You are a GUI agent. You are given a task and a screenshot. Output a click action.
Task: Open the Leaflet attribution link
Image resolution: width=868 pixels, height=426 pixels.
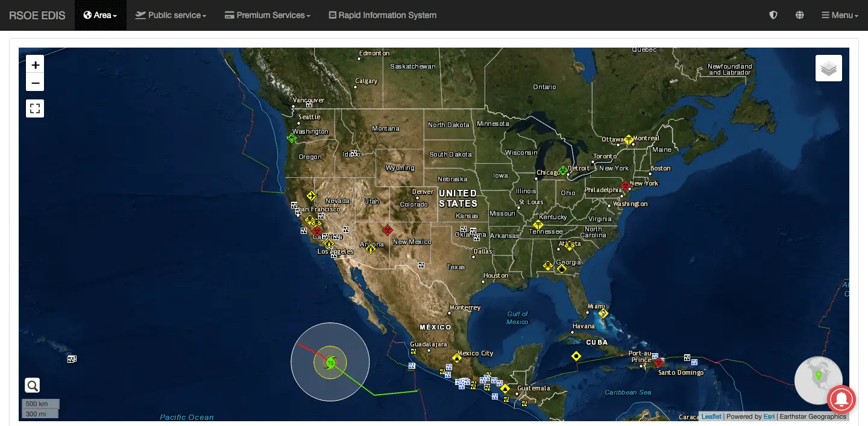(x=711, y=416)
